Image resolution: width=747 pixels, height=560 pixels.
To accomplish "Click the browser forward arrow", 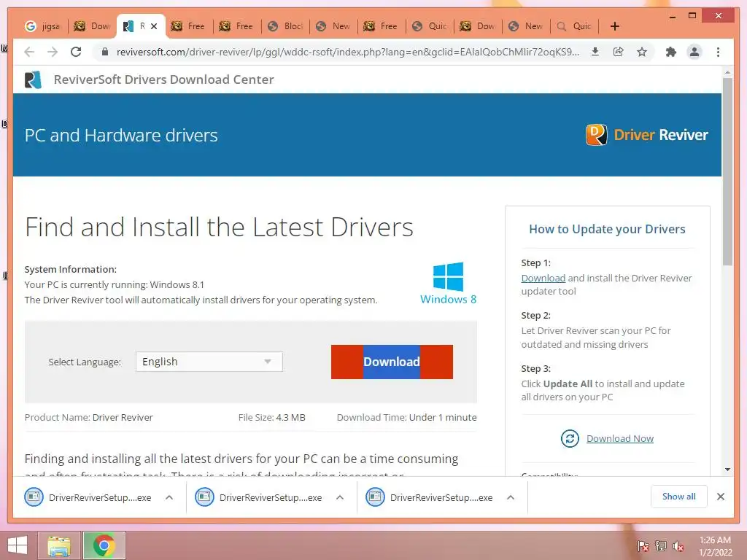I will pyautogui.click(x=53, y=52).
